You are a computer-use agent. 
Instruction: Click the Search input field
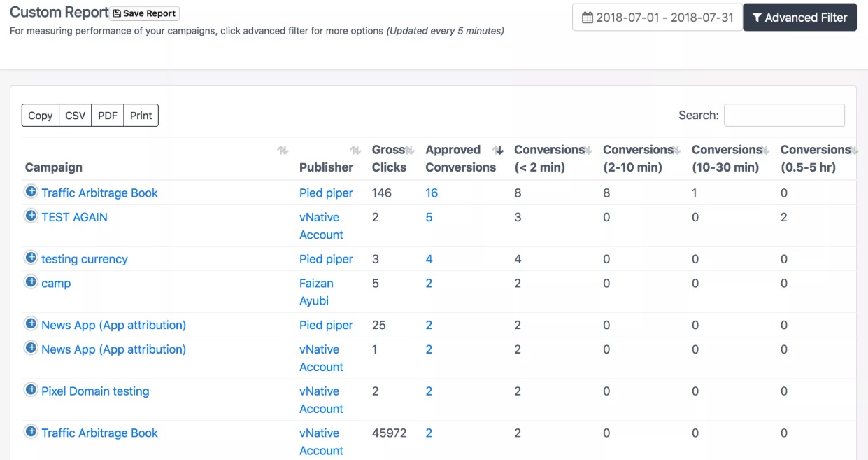coord(783,116)
